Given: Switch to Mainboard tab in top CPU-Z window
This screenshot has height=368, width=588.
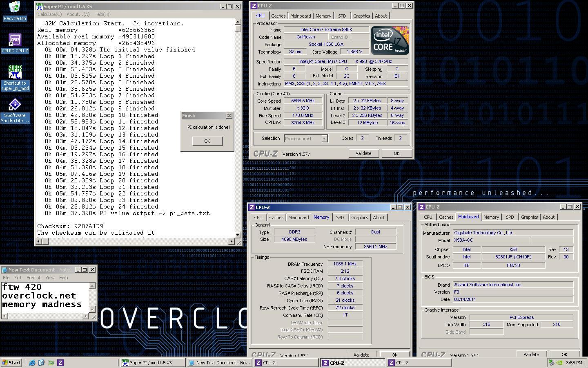Looking at the screenshot, I should click(x=301, y=16).
